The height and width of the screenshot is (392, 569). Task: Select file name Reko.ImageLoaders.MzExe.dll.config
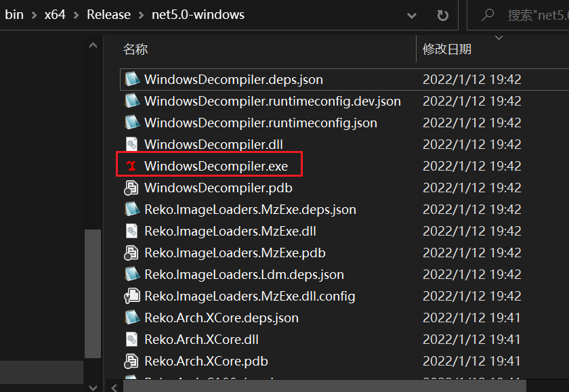(x=250, y=297)
